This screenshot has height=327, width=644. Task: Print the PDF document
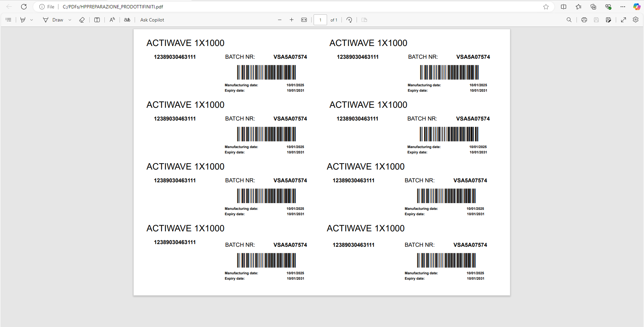tap(584, 20)
